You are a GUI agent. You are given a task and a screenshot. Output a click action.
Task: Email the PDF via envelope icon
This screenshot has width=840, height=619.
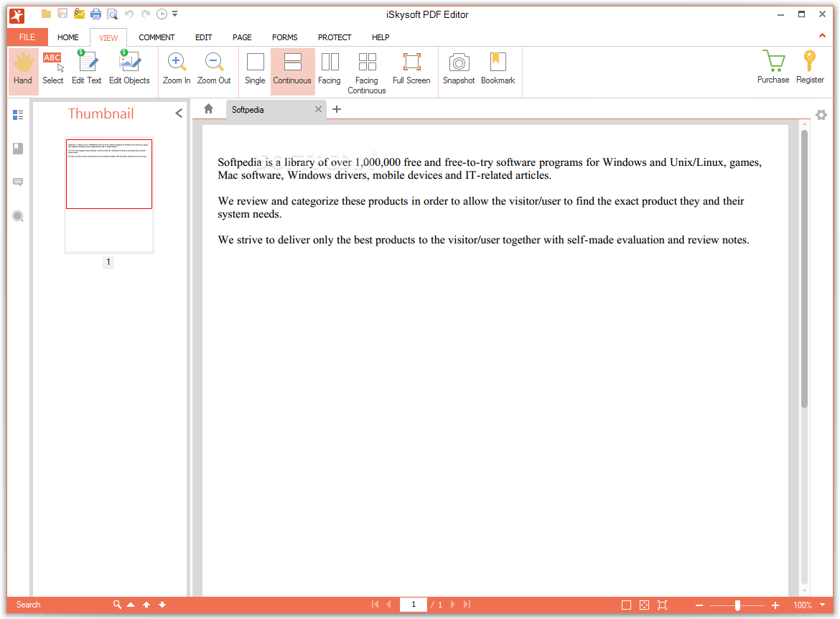[79, 14]
